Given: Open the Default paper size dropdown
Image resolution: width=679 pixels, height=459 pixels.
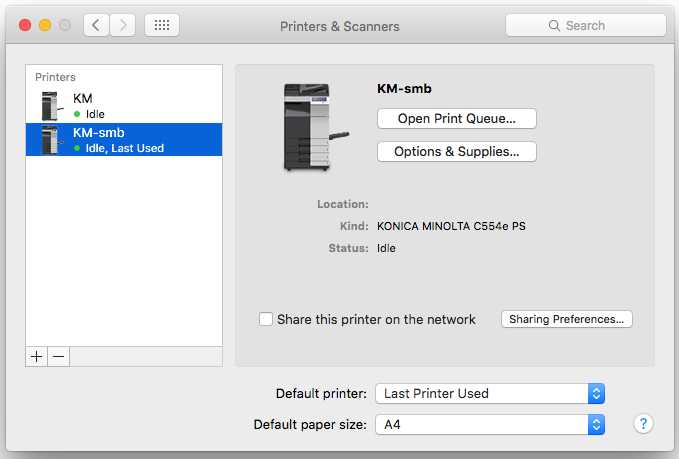Looking at the screenshot, I should (x=490, y=425).
